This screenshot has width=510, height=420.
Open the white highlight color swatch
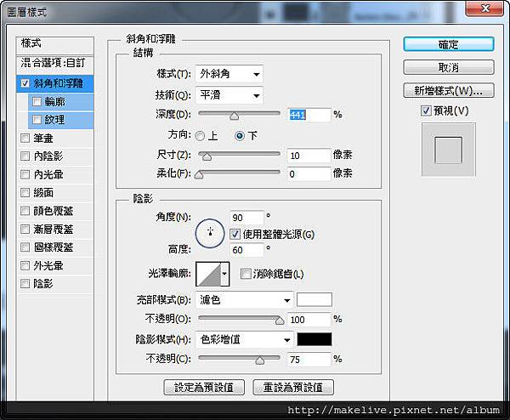tap(314, 299)
